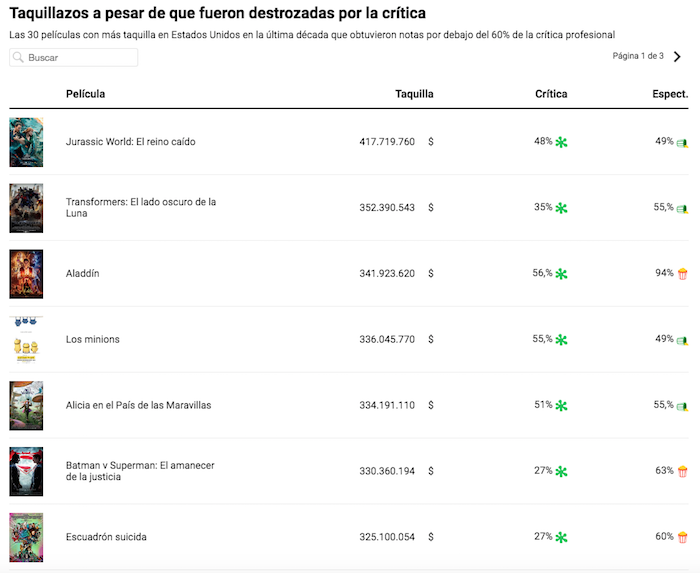Viewport: 700px width, 573px height.
Task: Click the Alicia en el País de las Maravillas title
Action: coord(138,406)
